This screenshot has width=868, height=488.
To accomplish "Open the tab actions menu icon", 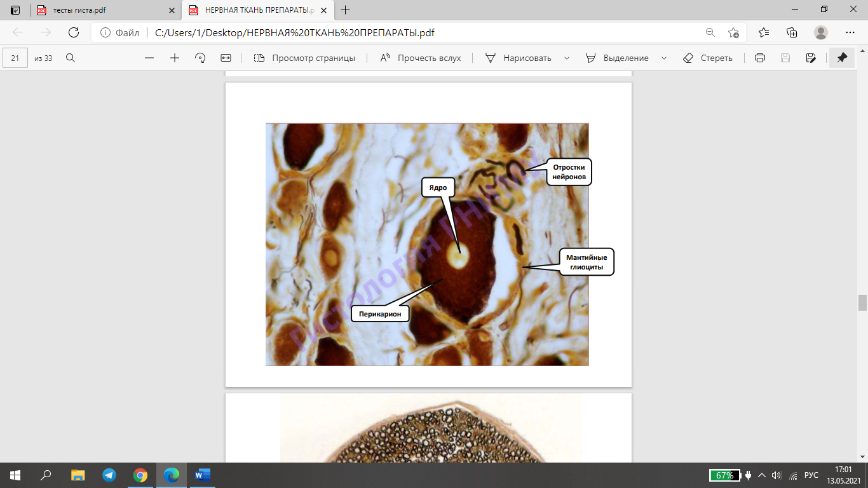I will pyautogui.click(x=15, y=10).
